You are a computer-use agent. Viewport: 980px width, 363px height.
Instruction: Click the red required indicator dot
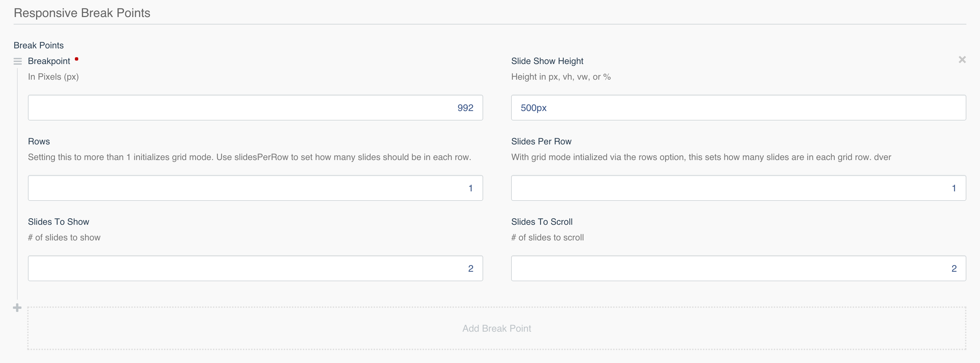click(x=77, y=59)
